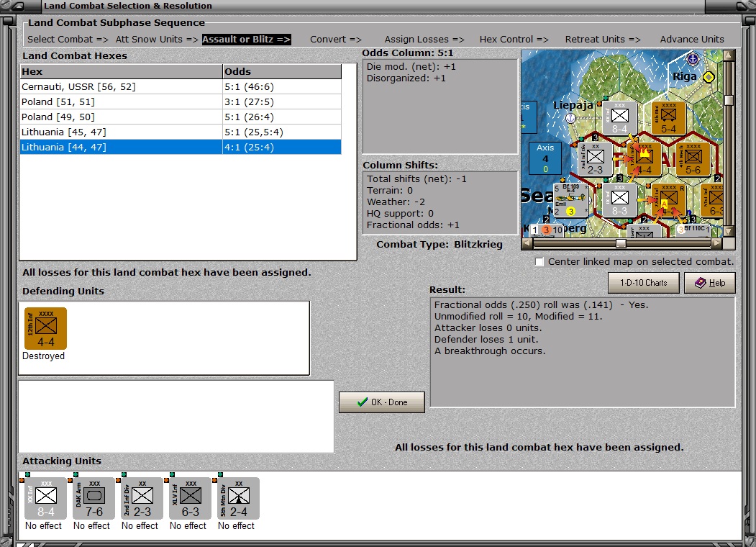Click the 8-3 IX Inf counter on map
Image resolution: width=756 pixels, height=547 pixels.
click(619, 200)
